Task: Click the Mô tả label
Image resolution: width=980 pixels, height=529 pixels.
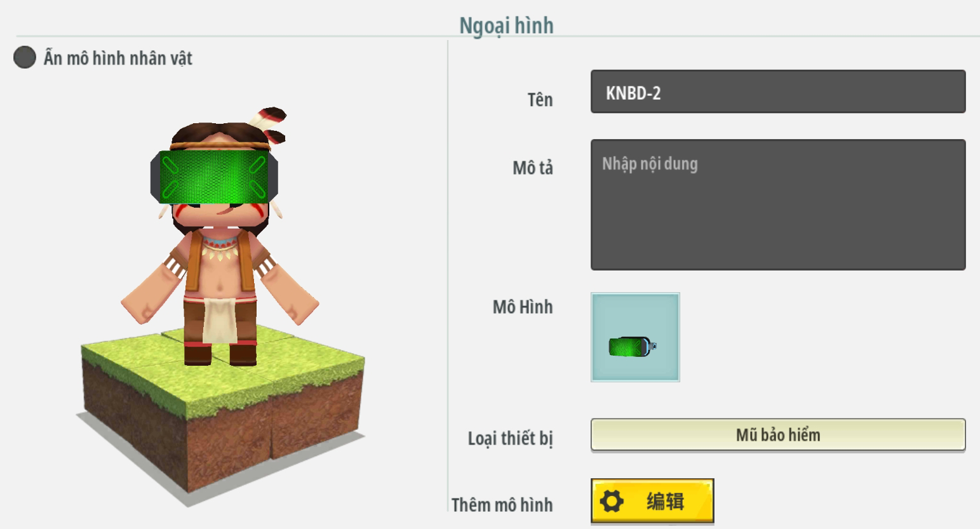Action: [x=532, y=168]
